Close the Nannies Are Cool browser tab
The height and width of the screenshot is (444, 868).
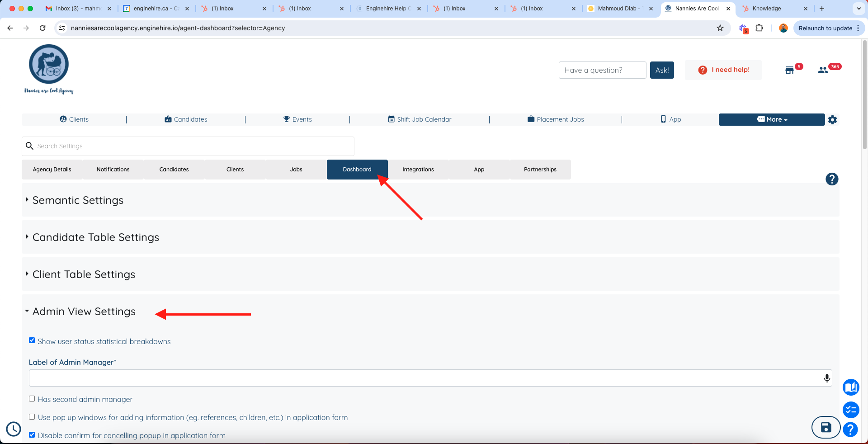click(728, 9)
